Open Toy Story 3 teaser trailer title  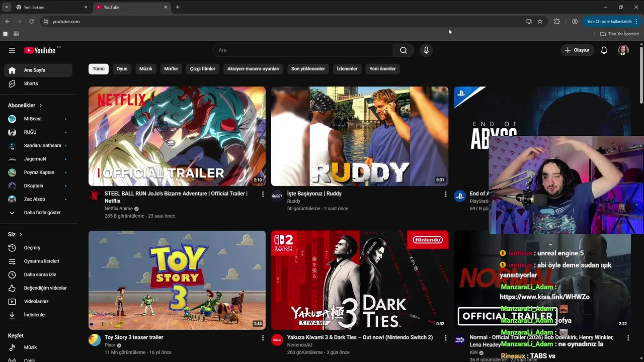pyautogui.click(x=134, y=337)
